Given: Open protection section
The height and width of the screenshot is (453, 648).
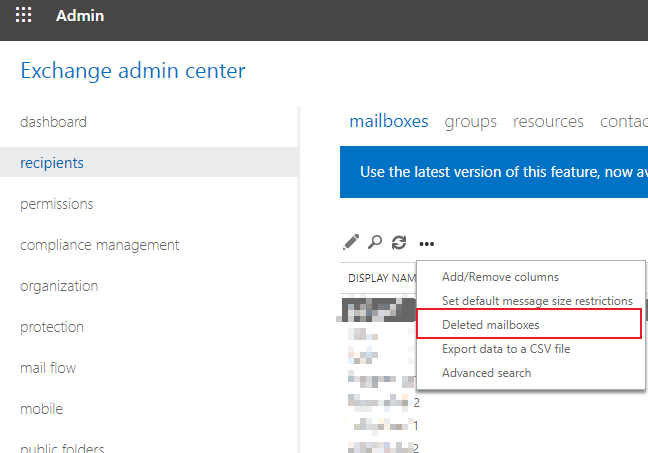Looking at the screenshot, I should coord(52,327).
